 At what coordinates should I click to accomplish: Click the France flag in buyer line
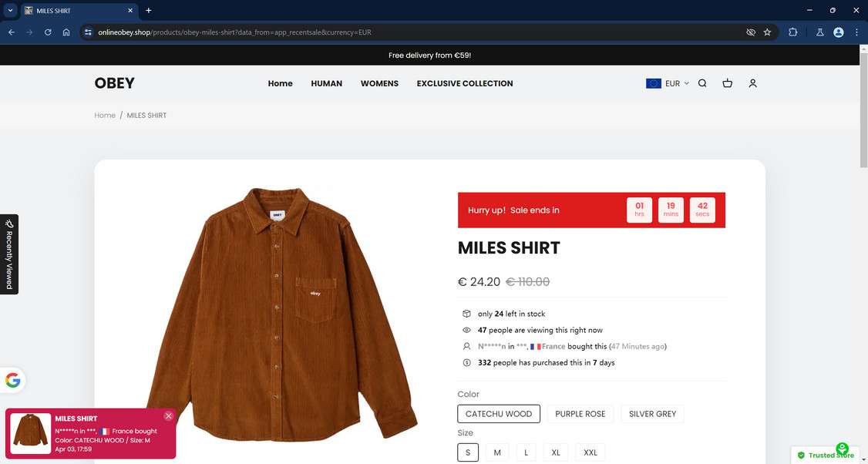pos(535,347)
